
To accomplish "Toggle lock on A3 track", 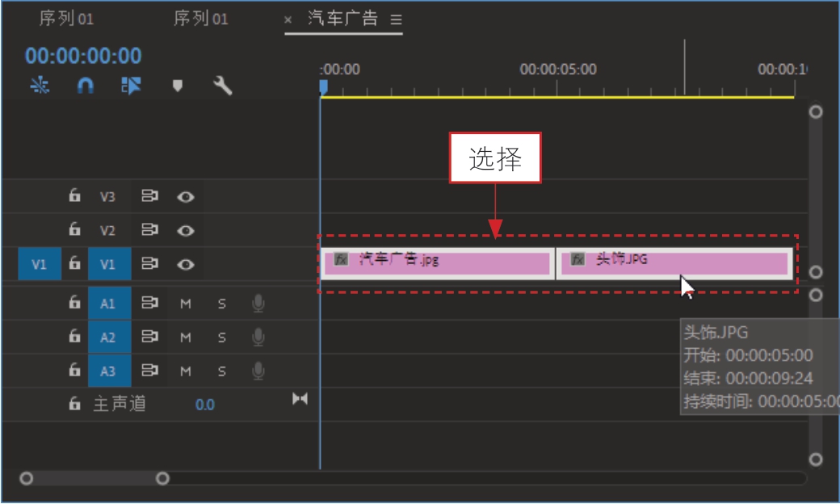I will click(74, 370).
